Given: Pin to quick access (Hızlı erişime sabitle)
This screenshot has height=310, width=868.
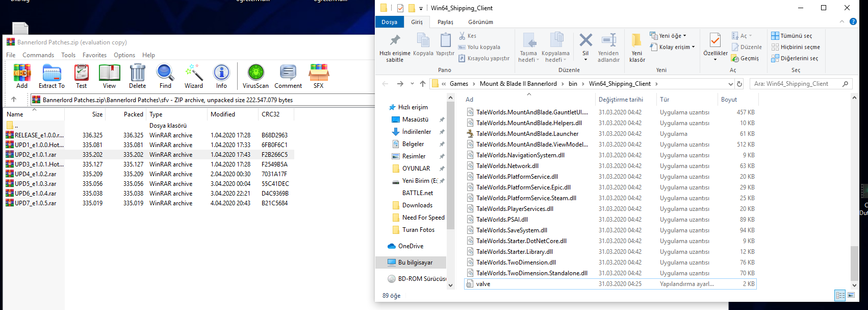Looking at the screenshot, I should pyautogui.click(x=395, y=48).
